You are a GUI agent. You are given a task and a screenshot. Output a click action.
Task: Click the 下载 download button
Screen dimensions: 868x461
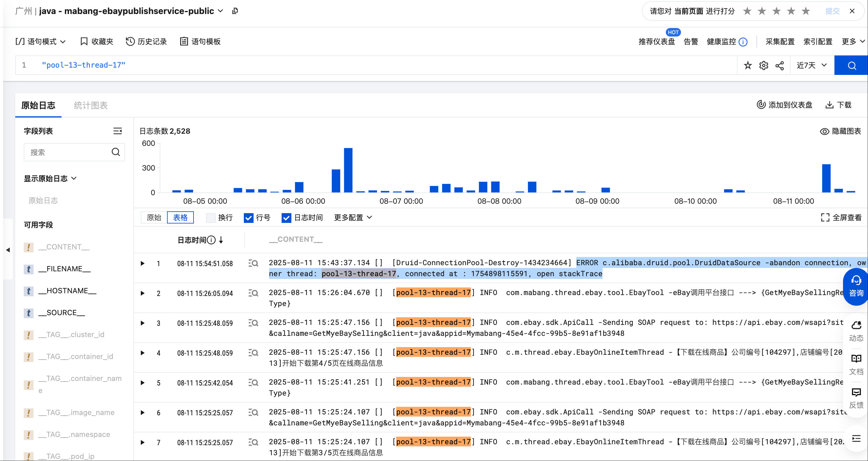click(838, 105)
